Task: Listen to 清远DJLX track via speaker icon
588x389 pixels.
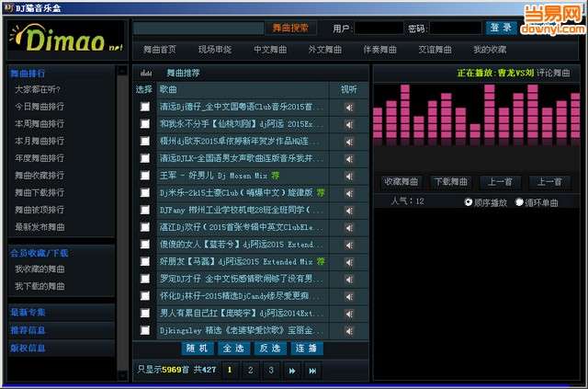Action: (349, 159)
